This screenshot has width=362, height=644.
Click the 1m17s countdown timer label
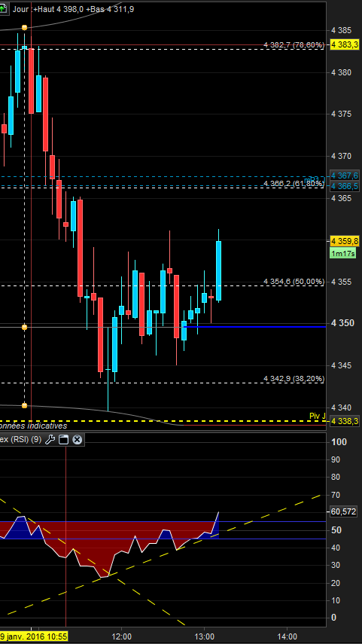(x=342, y=254)
